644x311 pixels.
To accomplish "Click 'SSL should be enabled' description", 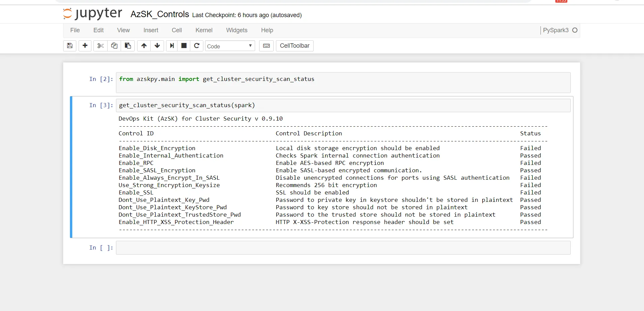I will (312, 192).
